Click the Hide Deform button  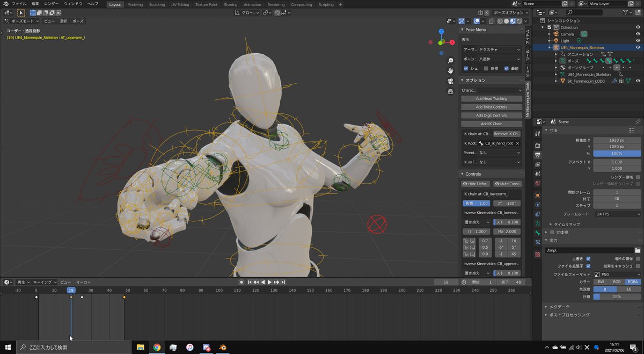(x=476, y=184)
